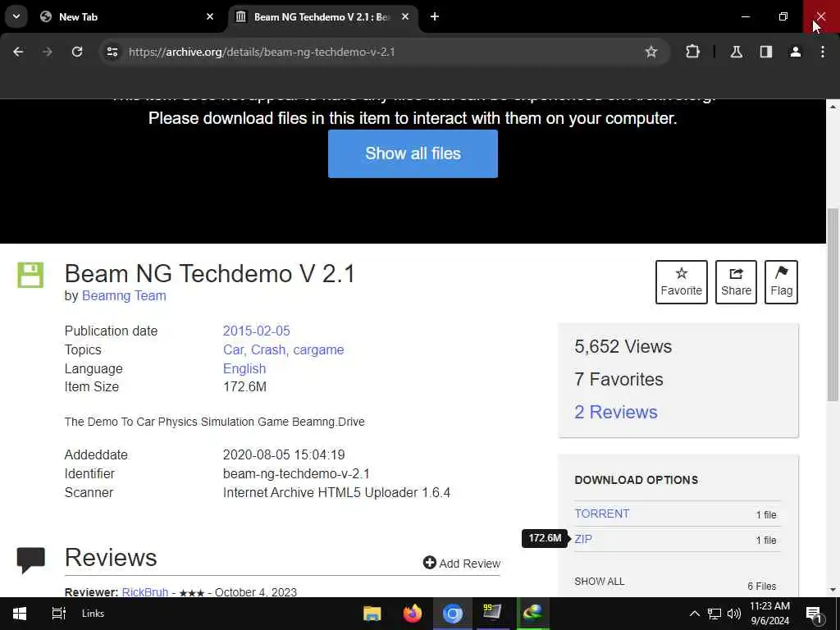Reload the current page
The image size is (840, 630).
tap(77, 52)
